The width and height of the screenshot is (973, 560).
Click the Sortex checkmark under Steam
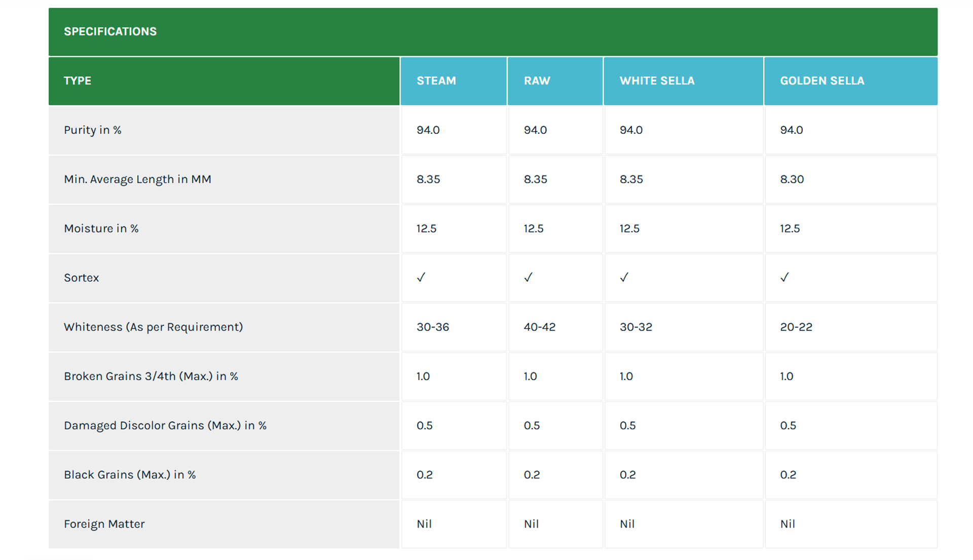click(421, 277)
